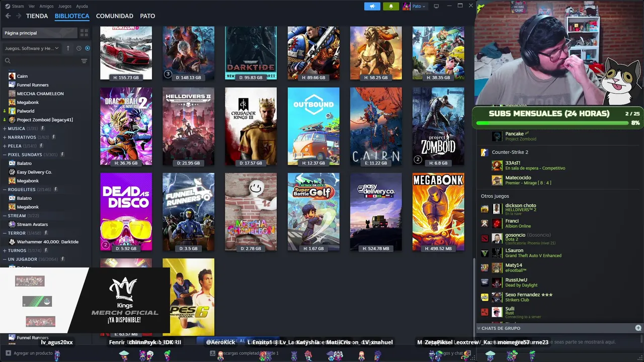The width and height of the screenshot is (644, 362).
Task: Sort library with the up arrow icon
Action: (x=68, y=48)
